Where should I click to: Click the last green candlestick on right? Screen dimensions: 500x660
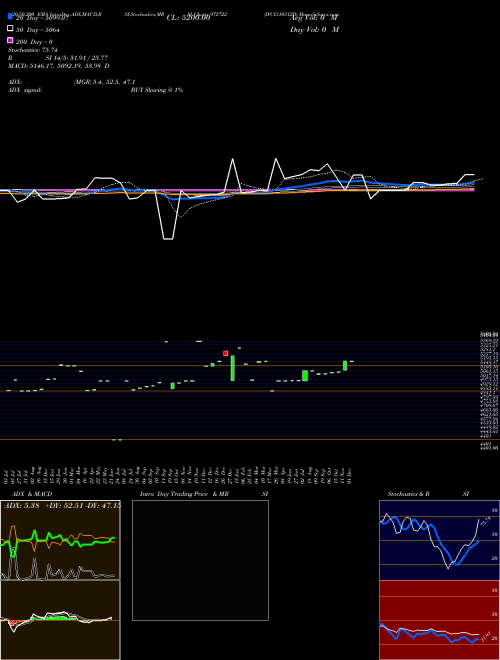[x=345, y=365]
